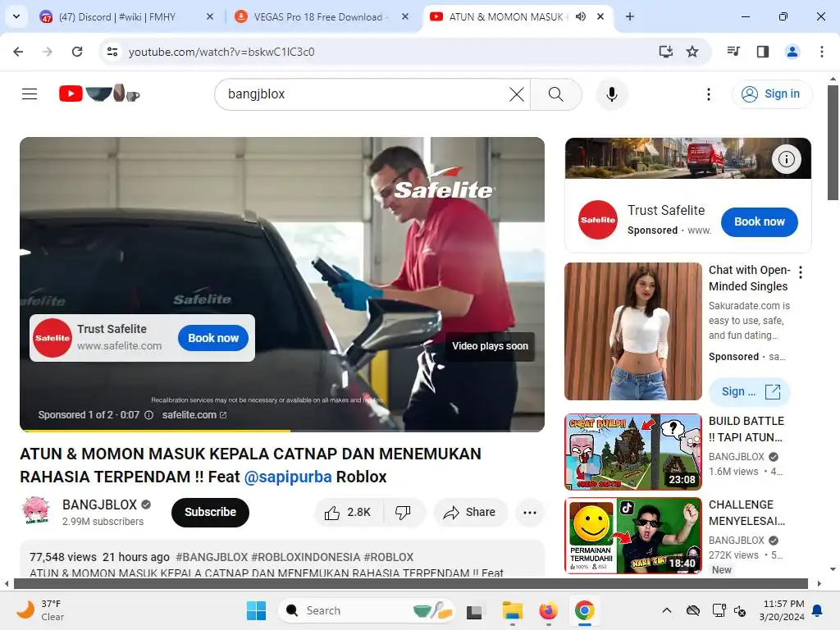This screenshot has width=840, height=630.
Task: Mute the tab via speaker icon
Action: point(581,16)
